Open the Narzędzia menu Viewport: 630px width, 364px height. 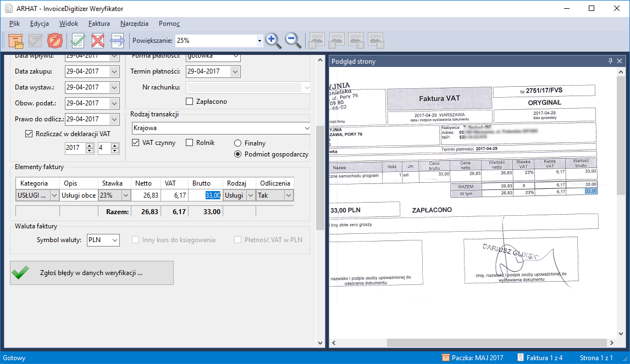pos(134,24)
